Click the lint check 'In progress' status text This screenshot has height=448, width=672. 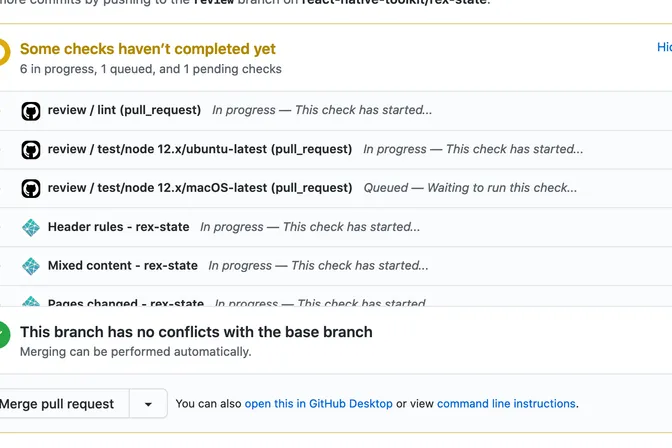click(322, 110)
